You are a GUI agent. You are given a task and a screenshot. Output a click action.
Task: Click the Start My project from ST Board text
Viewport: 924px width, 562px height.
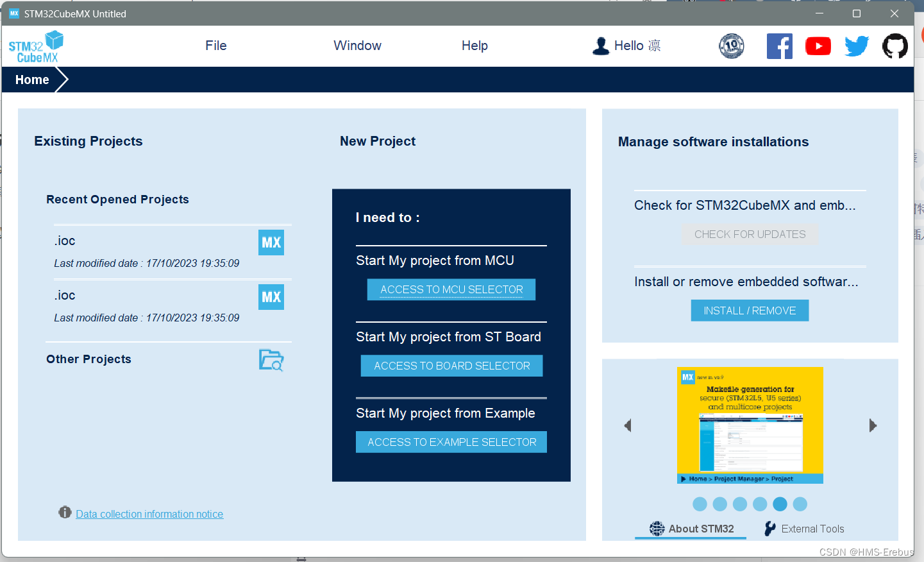pyautogui.click(x=448, y=337)
